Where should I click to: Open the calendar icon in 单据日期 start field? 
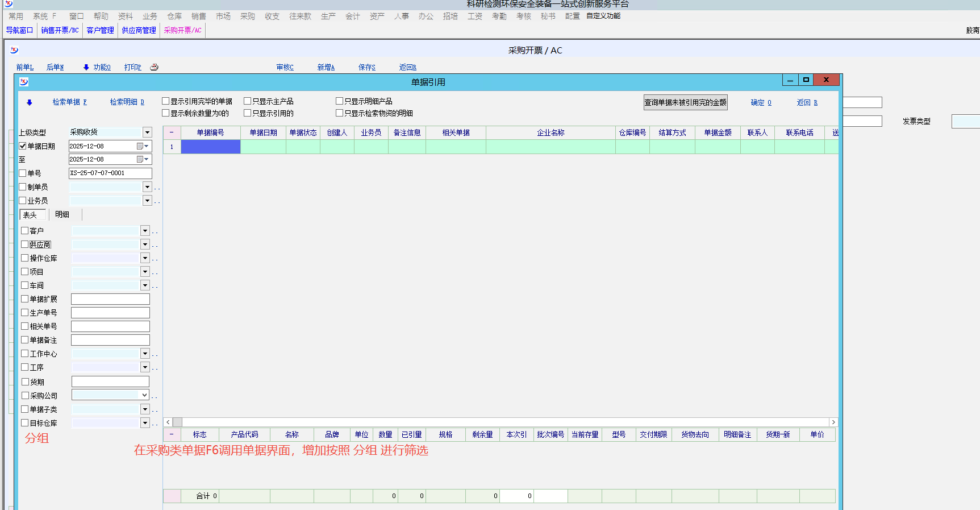point(140,146)
